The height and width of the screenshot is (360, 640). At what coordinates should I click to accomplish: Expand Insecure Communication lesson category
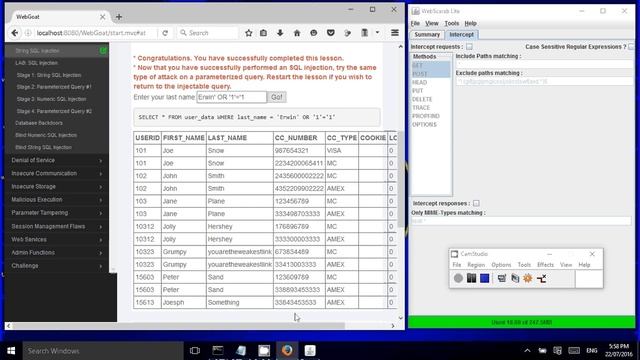(x=57, y=173)
